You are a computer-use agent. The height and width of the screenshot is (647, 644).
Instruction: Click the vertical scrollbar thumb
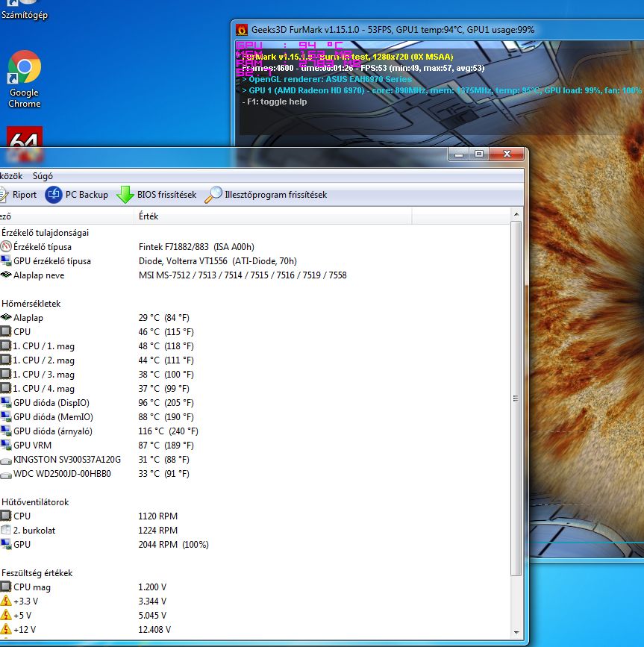(516, 398)
